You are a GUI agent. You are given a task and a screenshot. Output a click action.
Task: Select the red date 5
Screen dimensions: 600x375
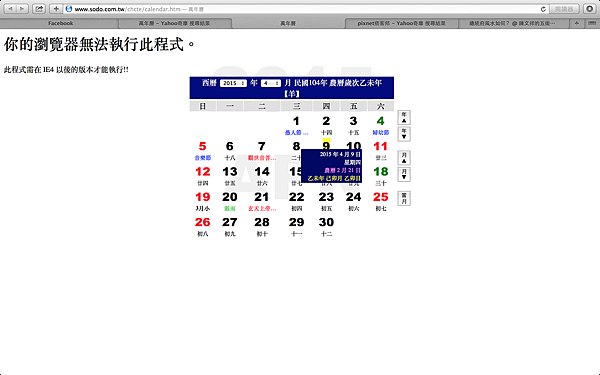coord(202,147)
